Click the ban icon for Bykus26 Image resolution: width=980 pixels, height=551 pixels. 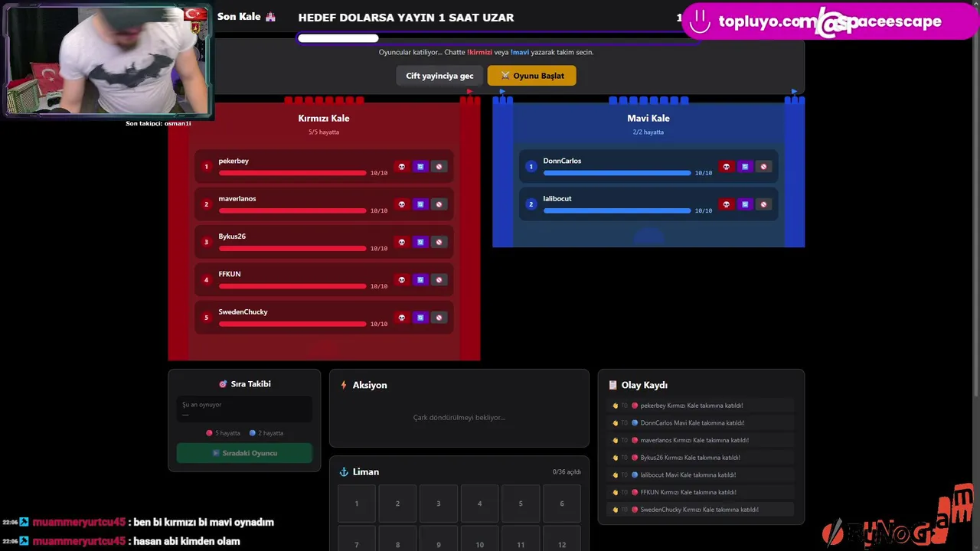click(439, 242)
